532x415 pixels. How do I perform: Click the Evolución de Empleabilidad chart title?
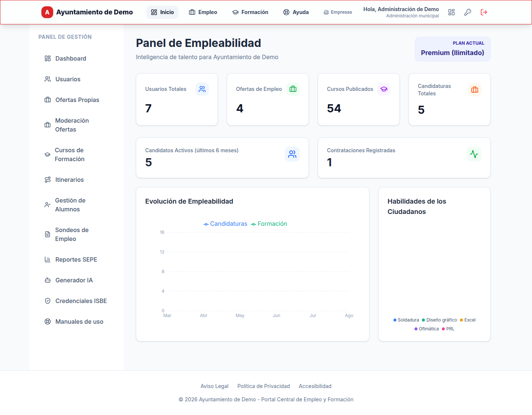pyautogui.click(x=189, y=201)
